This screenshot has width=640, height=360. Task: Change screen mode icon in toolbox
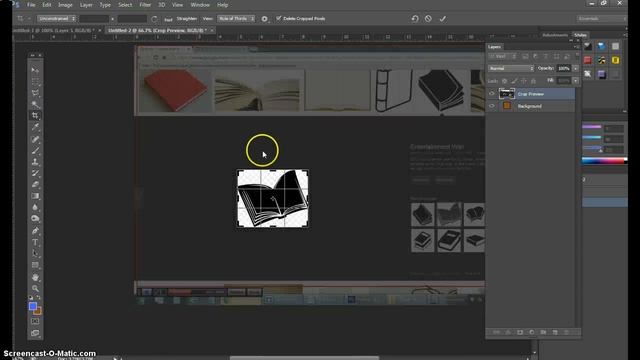[35, 333]
